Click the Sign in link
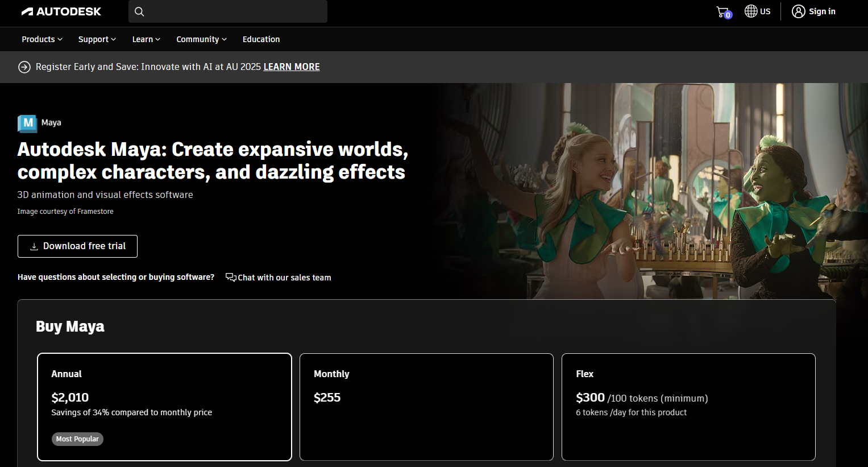This screenshot has height=467, width=868. tap(822, 11)
